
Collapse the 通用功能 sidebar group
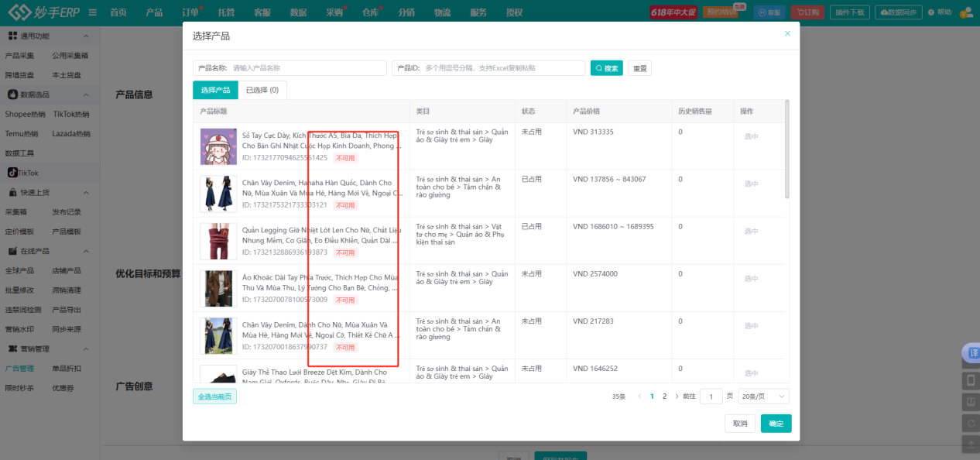tap(85, 36)
